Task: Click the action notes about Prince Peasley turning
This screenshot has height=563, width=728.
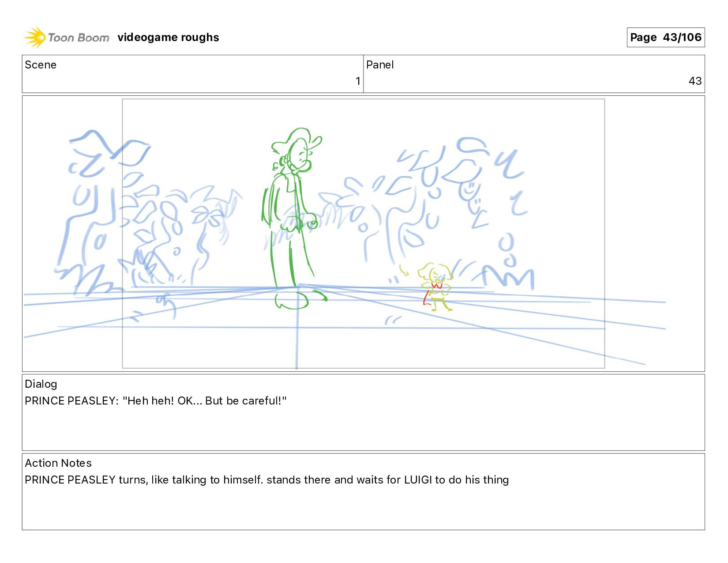Action: [267, 480]
